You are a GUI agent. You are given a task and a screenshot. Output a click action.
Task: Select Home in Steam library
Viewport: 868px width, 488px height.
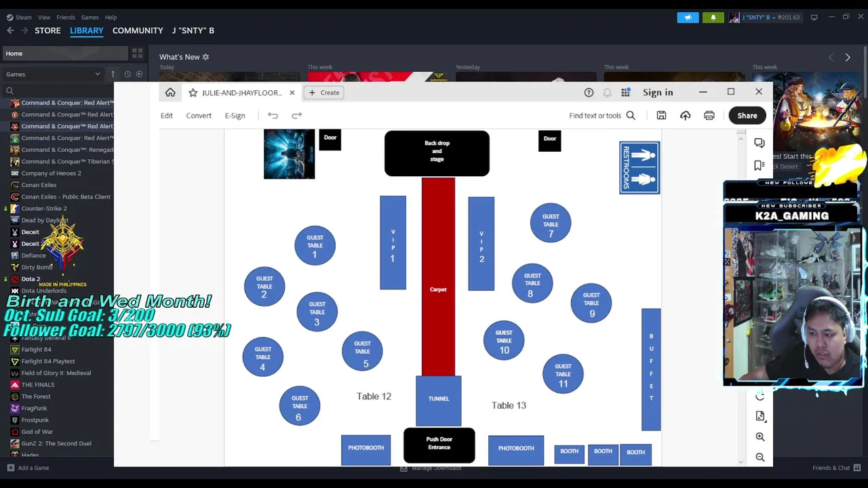(65, 54)
